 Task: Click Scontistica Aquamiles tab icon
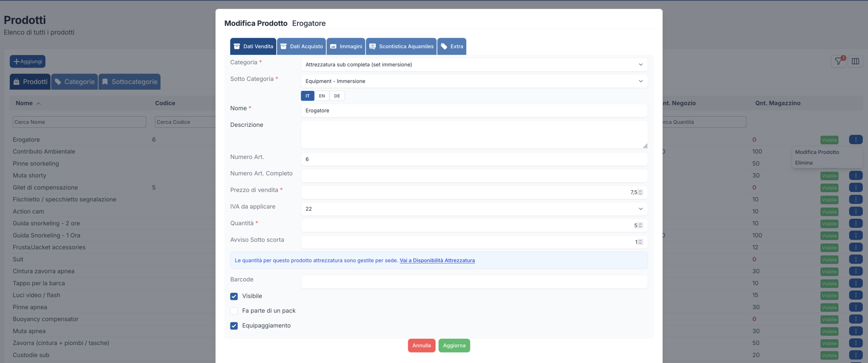[x=372, y=46]
